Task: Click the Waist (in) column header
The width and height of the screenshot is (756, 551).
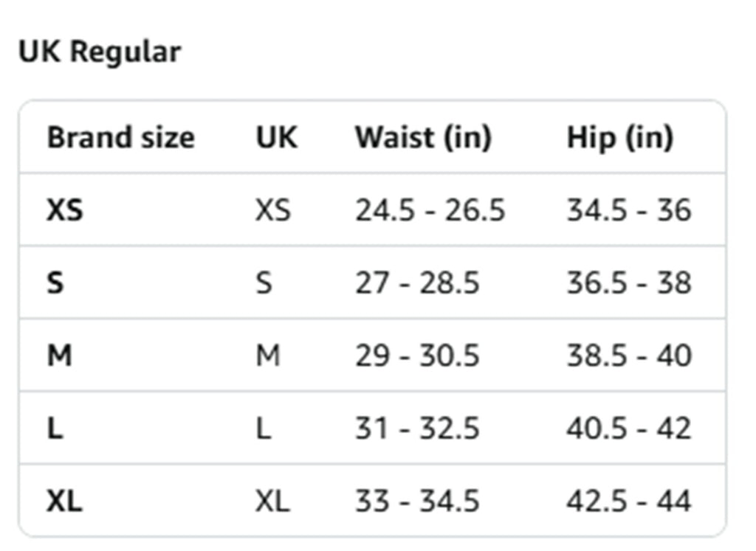Action: [423, 138]
